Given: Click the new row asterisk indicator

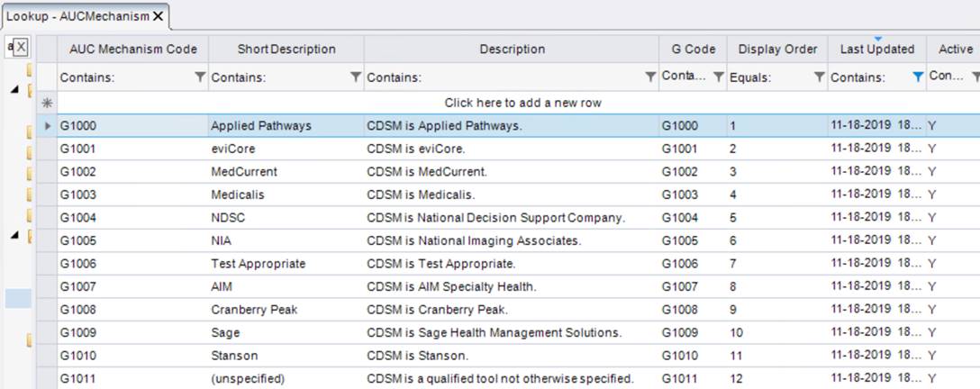Looking at the screenshot, I should (x=47, y=103).
